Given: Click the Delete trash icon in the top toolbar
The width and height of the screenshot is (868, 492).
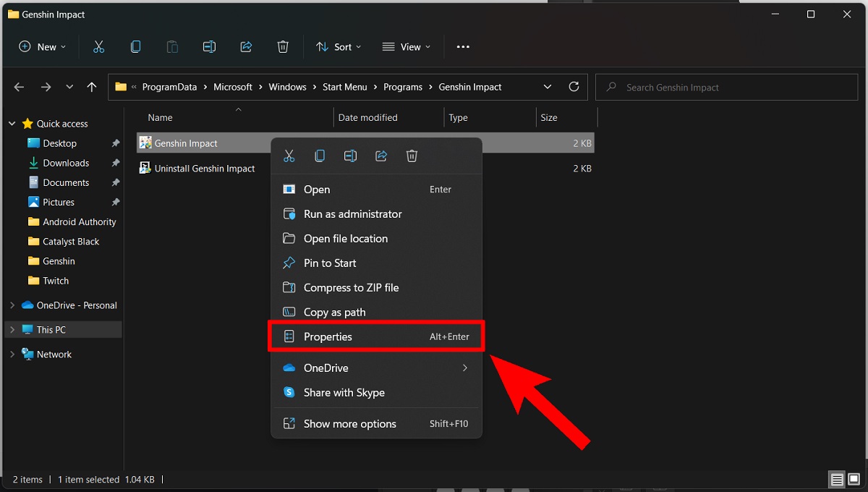Looking at the screenshot, I should [283, 47].
